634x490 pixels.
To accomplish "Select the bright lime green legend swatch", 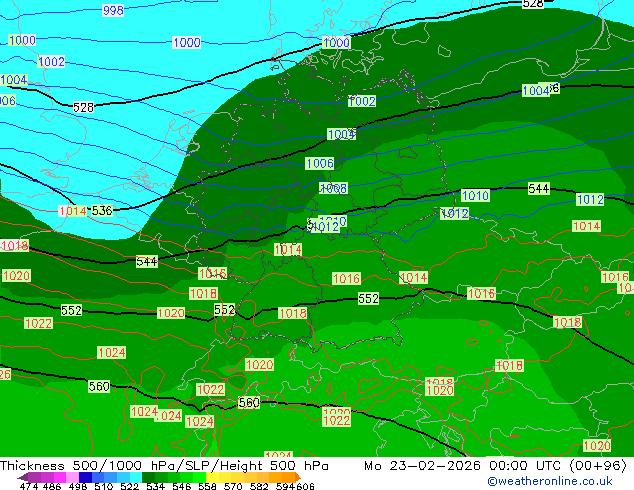I will (200, 477).
